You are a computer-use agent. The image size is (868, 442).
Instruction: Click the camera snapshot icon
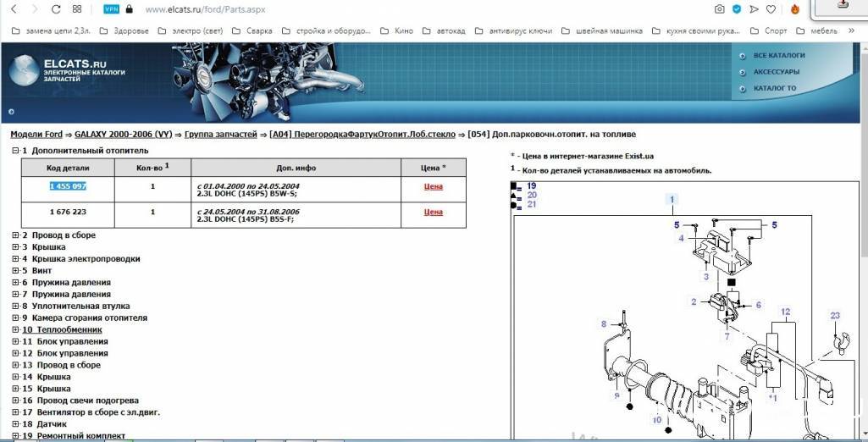pyautogui.click(x=719, y=9)
